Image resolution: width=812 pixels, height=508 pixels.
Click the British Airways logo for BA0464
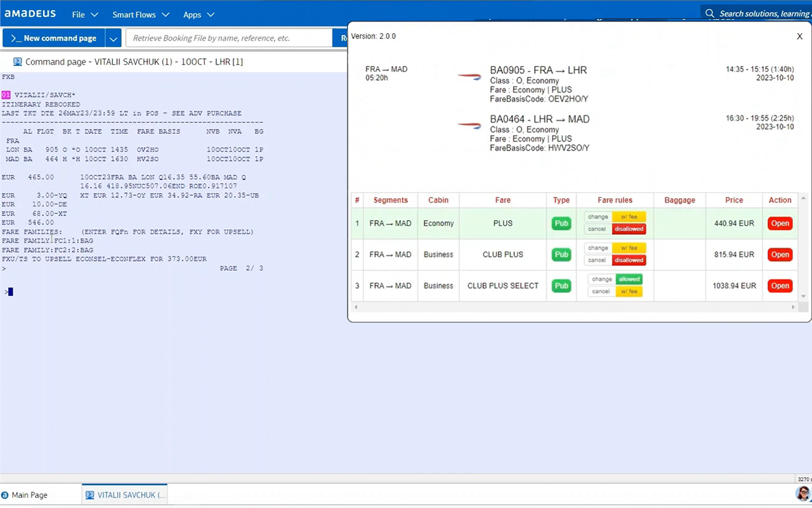coord(469,126)
